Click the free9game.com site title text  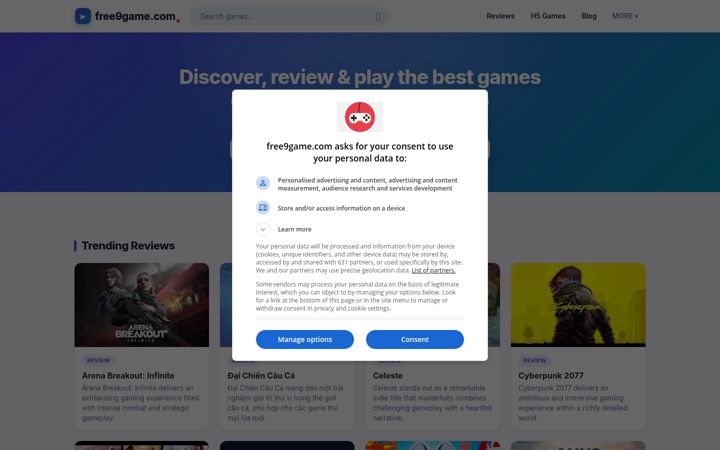point(135,16)
